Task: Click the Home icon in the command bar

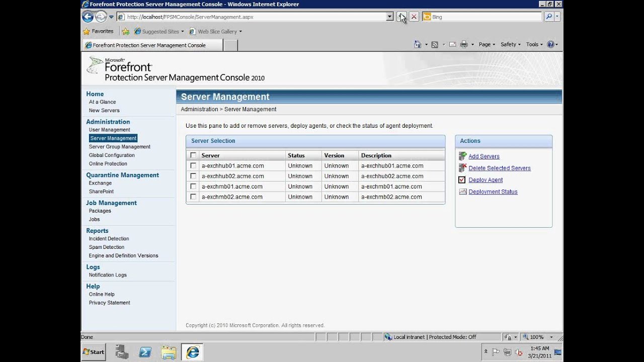Action: tap(418, 44)
